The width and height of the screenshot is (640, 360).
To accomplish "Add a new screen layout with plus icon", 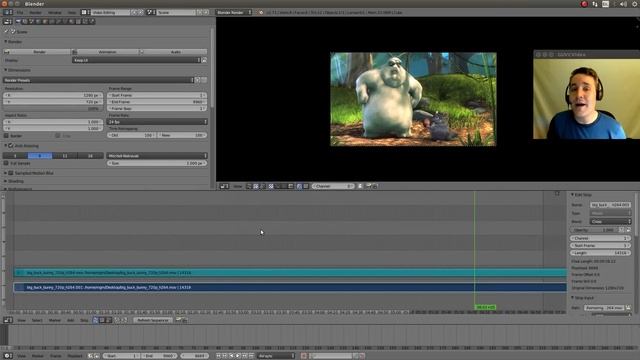I will (134, 12).
